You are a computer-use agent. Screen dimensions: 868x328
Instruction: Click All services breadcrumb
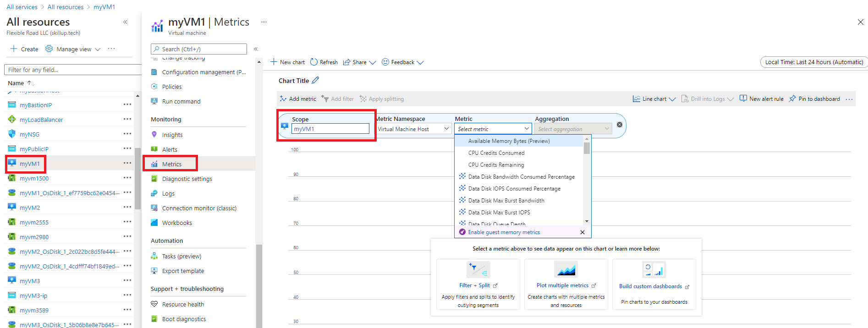pyautogui.click(x=22, y=7)
